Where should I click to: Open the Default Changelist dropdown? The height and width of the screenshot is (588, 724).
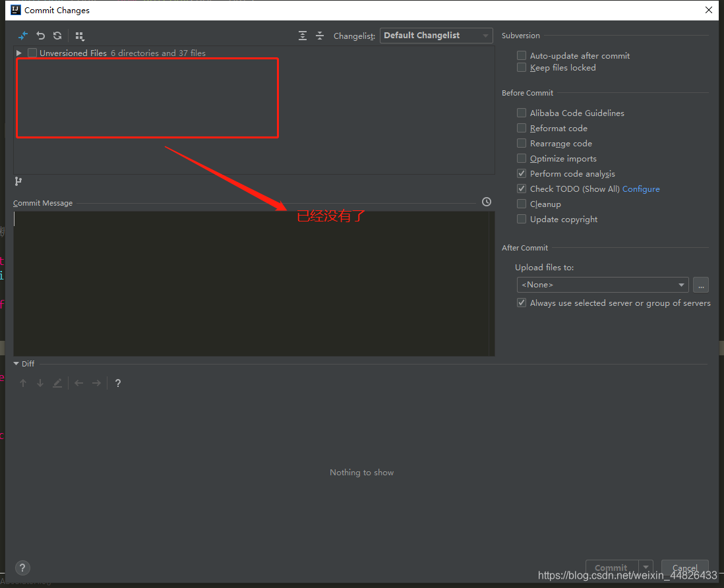point(436,35)
